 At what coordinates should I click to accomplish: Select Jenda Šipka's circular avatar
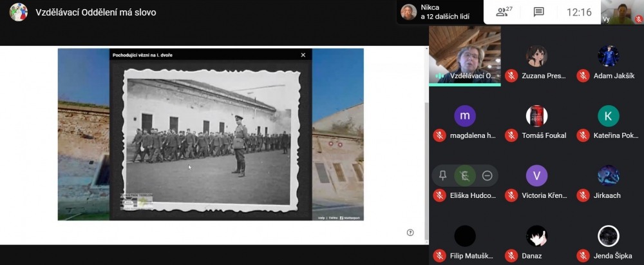tap(609, 236)
